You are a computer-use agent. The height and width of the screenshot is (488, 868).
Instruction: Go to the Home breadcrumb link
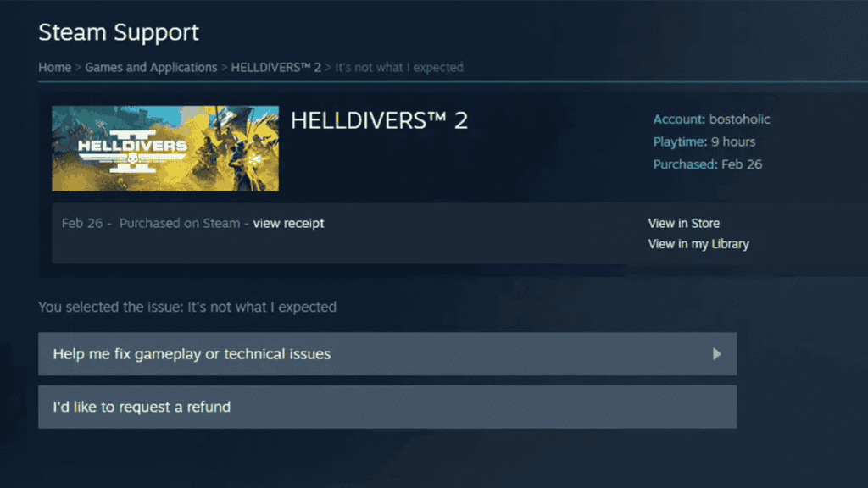coord(55,68)
